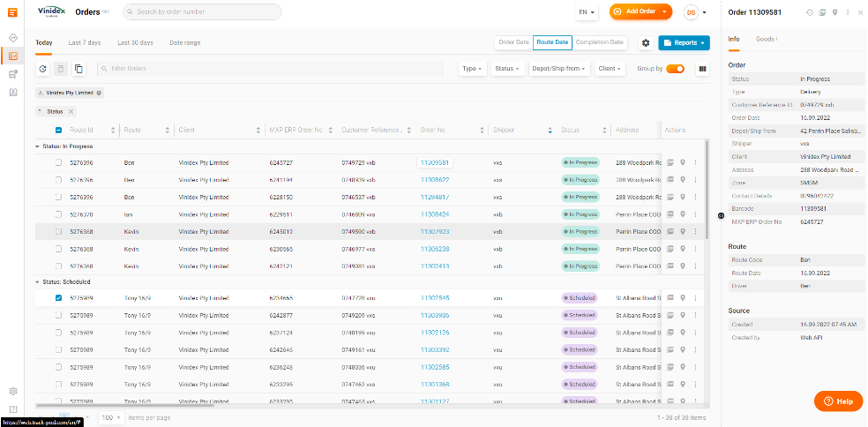Open order number 11307923 link
868x427 pixels.
tap(435, 231)
